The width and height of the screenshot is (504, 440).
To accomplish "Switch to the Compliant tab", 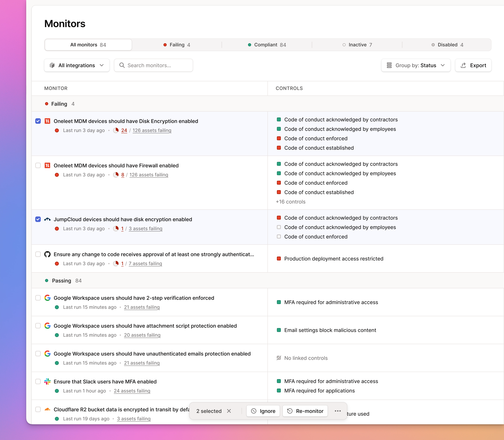I will pos(267,45).
